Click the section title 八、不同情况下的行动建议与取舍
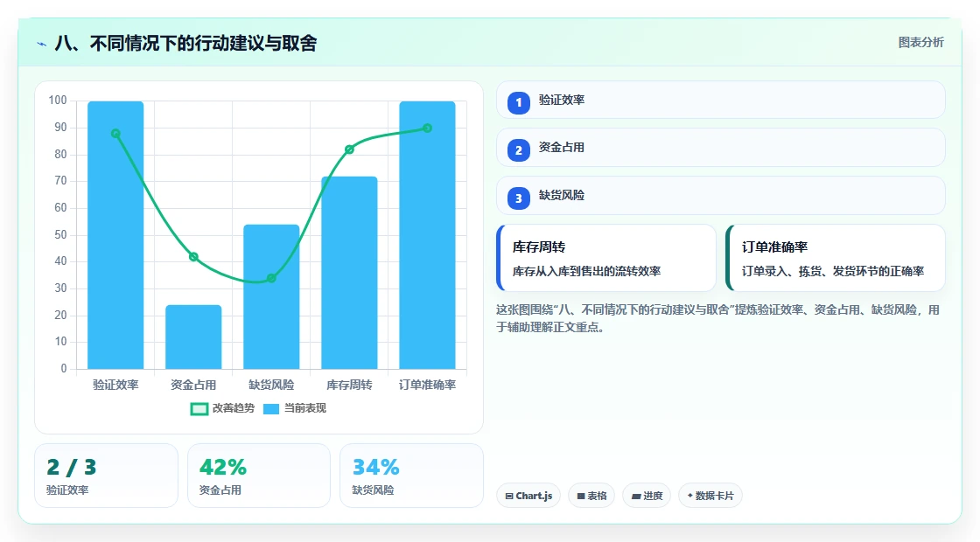 click(185, 43)
